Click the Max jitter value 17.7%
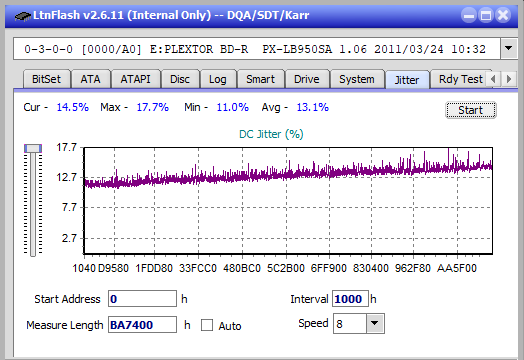 (x=152, y=107)
